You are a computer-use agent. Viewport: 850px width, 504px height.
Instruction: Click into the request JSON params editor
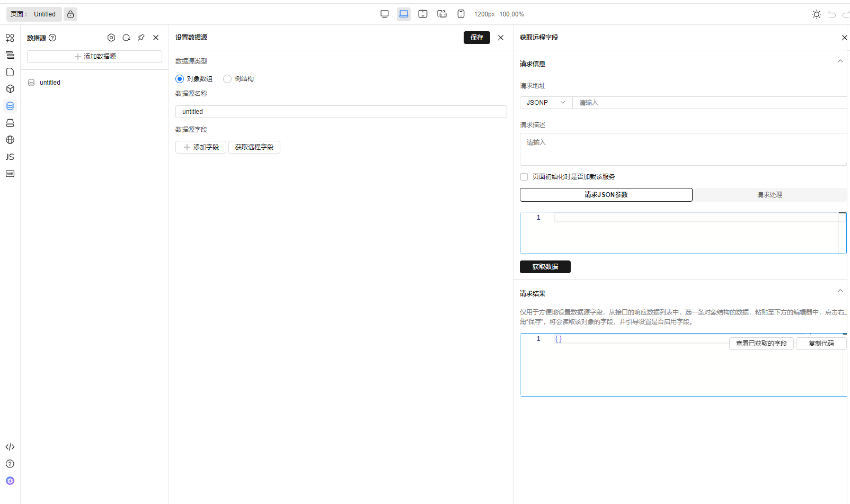[683, 233]
